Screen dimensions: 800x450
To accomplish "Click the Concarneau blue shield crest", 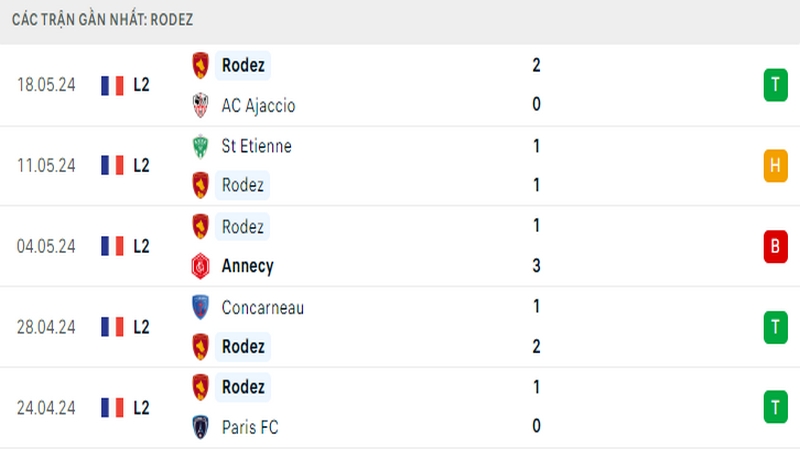I will (200, 307).
